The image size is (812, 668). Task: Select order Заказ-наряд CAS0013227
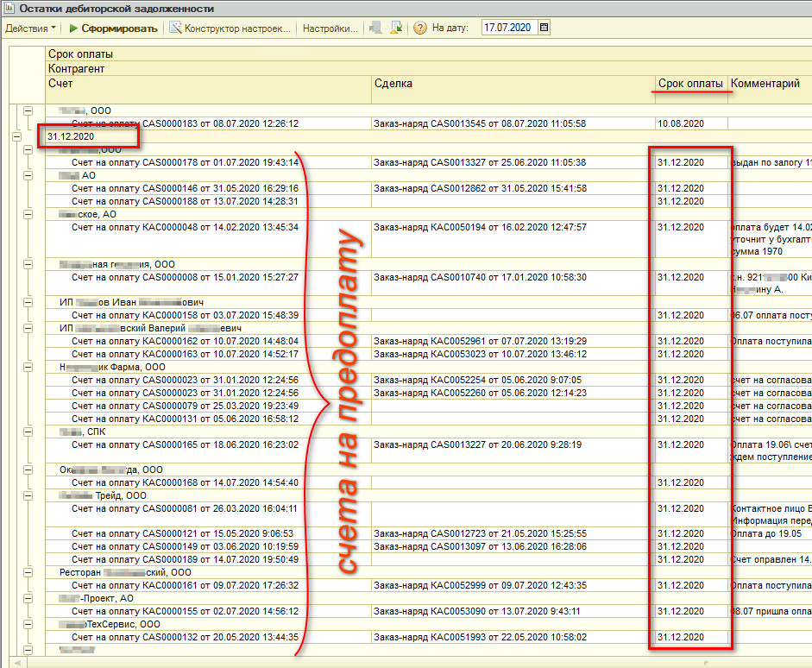(477, 444)
